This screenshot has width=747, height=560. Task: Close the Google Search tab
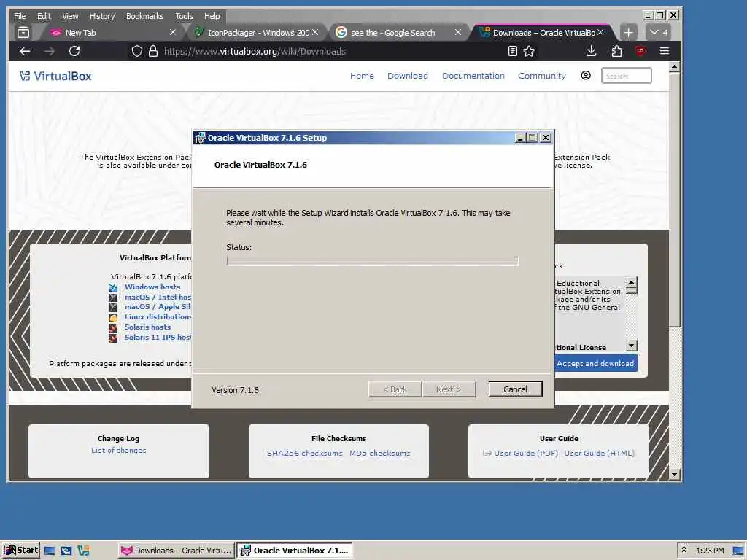tap(458, 32)
